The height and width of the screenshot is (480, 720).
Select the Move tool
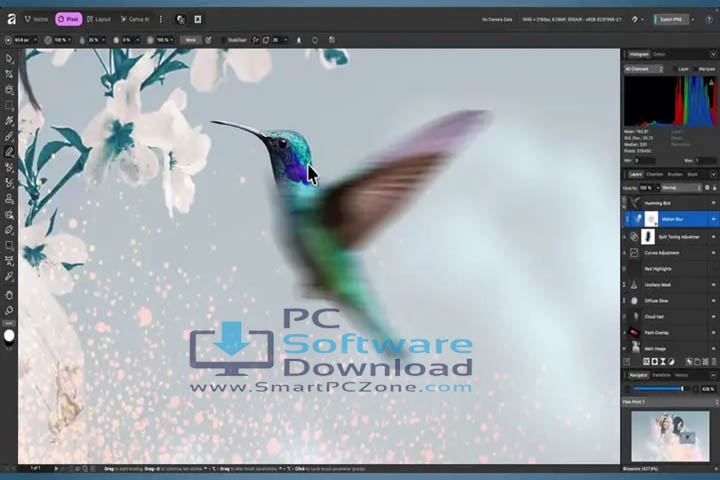pyautogui.click(x=9, y=59)
